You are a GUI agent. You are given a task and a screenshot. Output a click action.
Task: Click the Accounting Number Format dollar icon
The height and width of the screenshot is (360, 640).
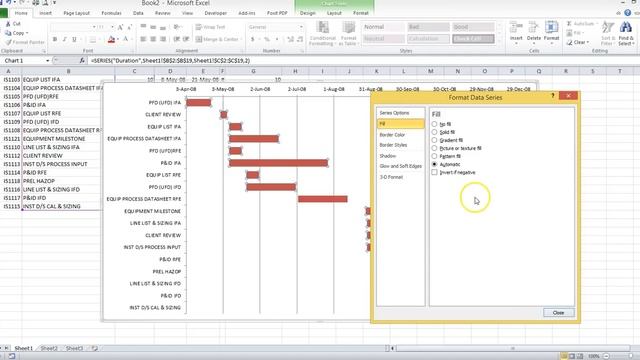(253, 40)
